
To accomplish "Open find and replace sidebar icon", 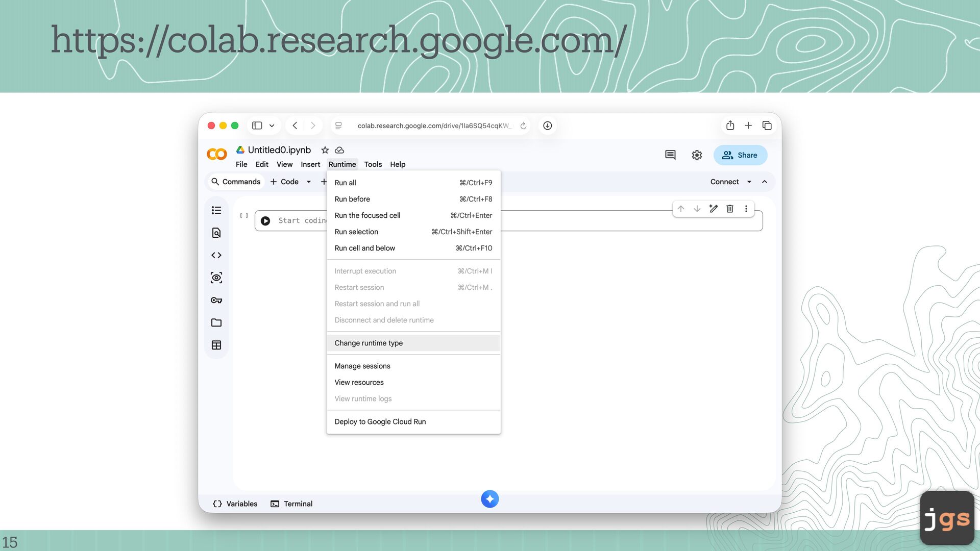I will click(x=216, y=233).
